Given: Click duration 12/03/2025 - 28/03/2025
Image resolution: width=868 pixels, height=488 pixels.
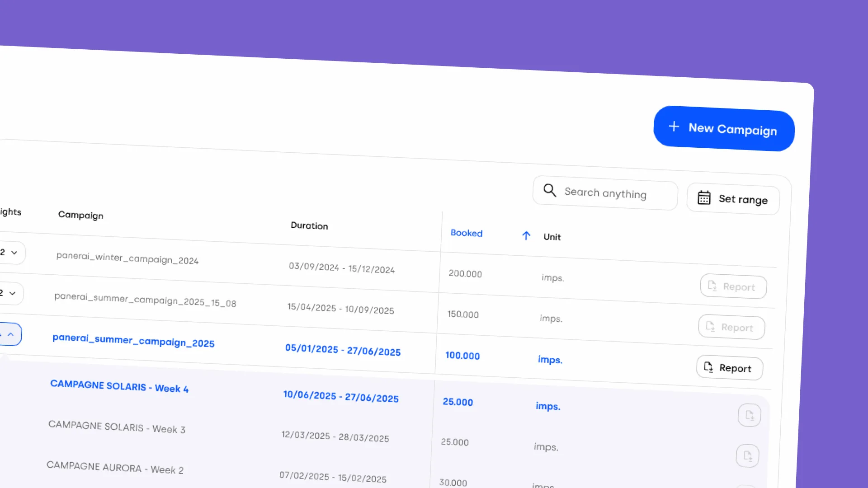Looking at the screenshot, I should click(335, 436).
